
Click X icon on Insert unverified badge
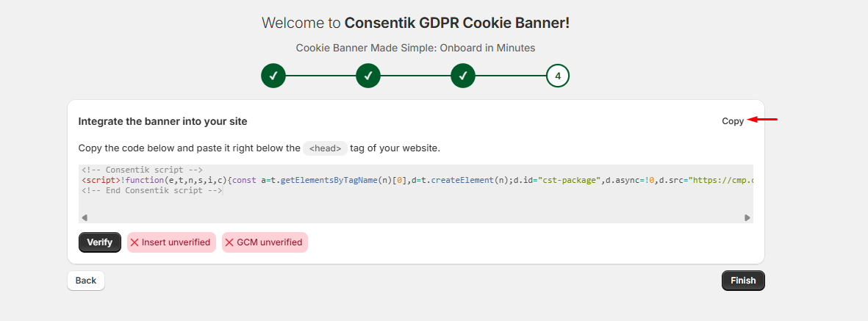134,242
